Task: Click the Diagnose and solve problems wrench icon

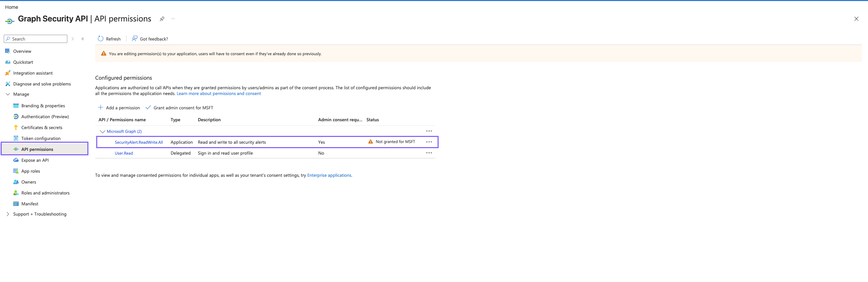Action: pos(7,84)
